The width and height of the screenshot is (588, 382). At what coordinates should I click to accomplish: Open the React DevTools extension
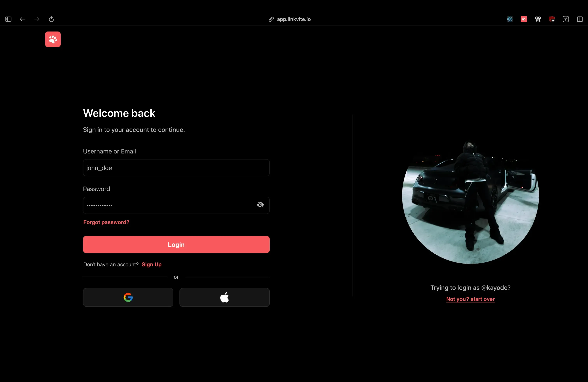[509, 19]
